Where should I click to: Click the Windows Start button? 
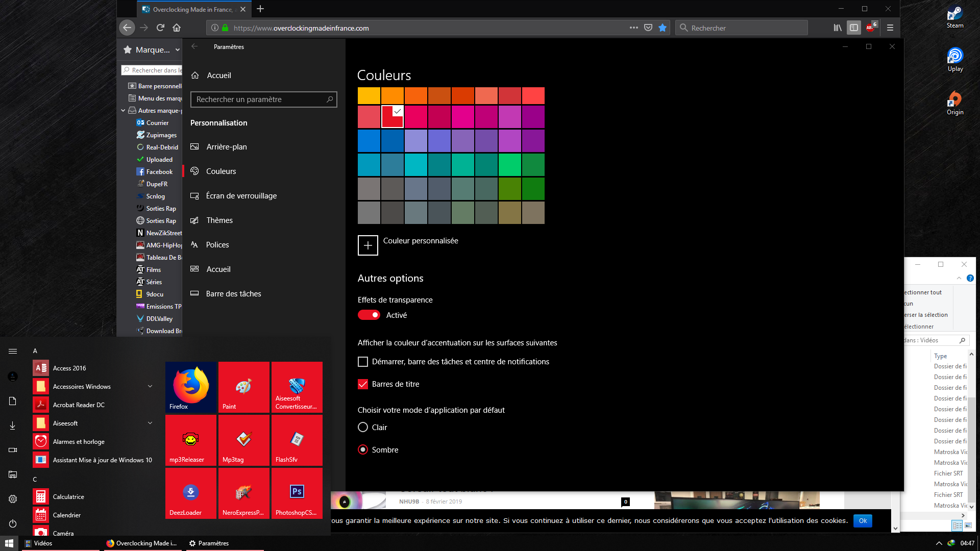click(x=9, y=543)
